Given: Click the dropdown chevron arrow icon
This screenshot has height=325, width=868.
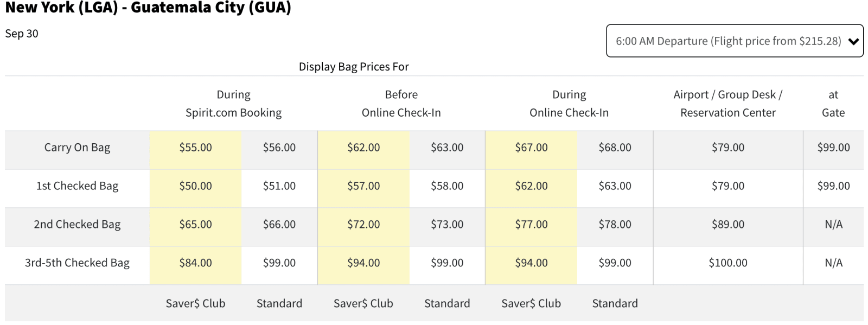Looking at the screenshot, I should point(853,42).
